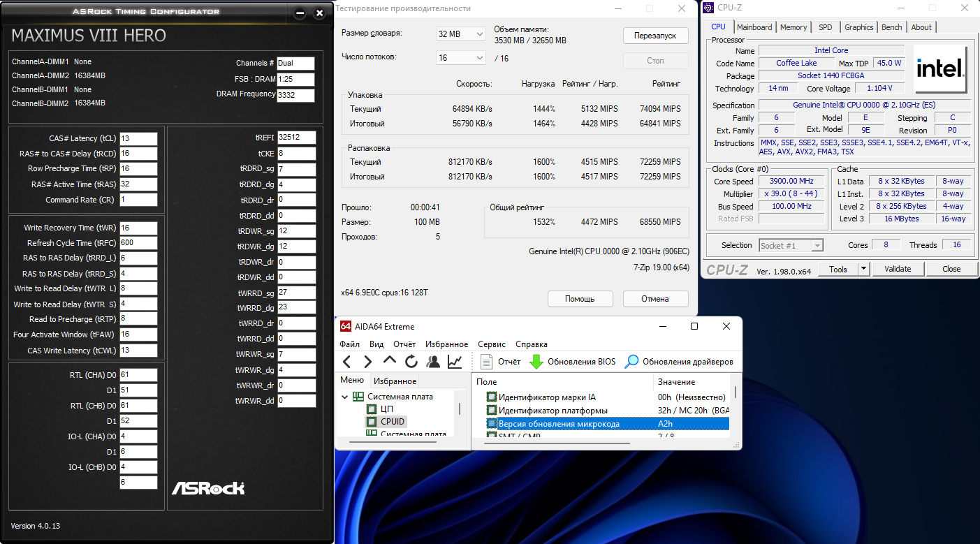Click the Validate button in CPU-Z
980x544 pixels.
coord(898,269)
